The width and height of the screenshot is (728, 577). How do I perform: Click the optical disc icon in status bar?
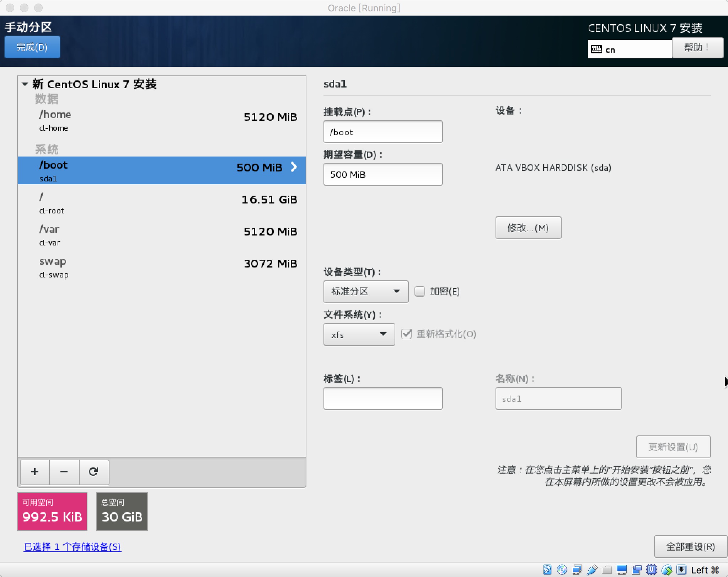pos(562,570)
